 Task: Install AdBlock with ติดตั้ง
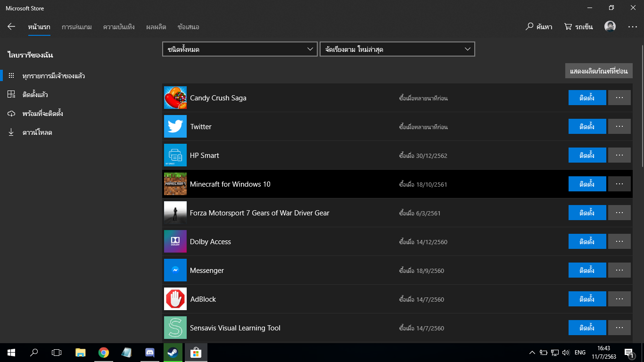[x=587, y=299]
